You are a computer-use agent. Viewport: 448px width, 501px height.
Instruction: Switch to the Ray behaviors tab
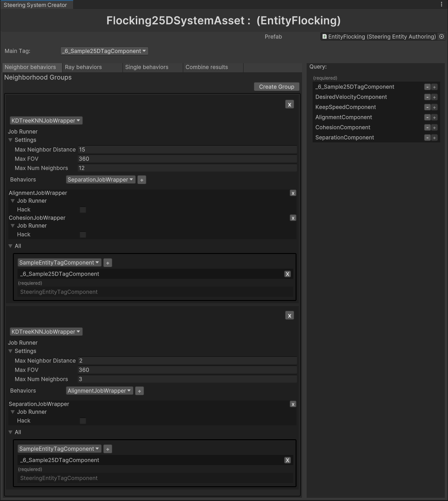(x=83, y=67)
